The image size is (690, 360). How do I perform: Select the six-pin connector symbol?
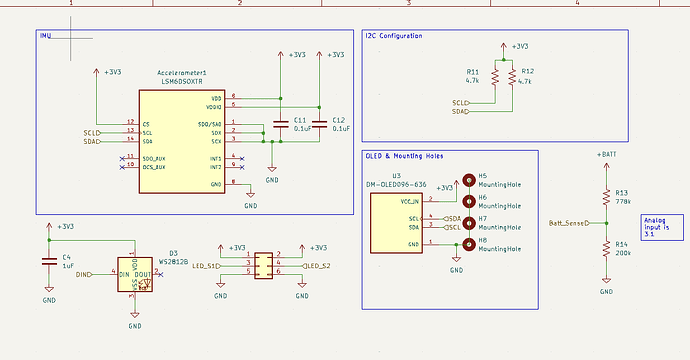pyautogui.click(x=264, y=265)
